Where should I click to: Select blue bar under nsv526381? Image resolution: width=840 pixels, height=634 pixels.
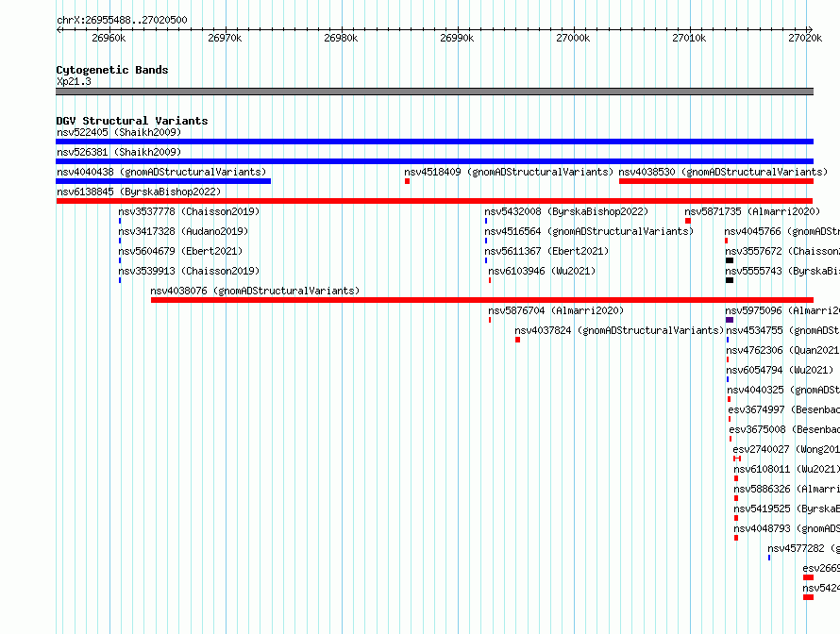[x=434, y=161]
